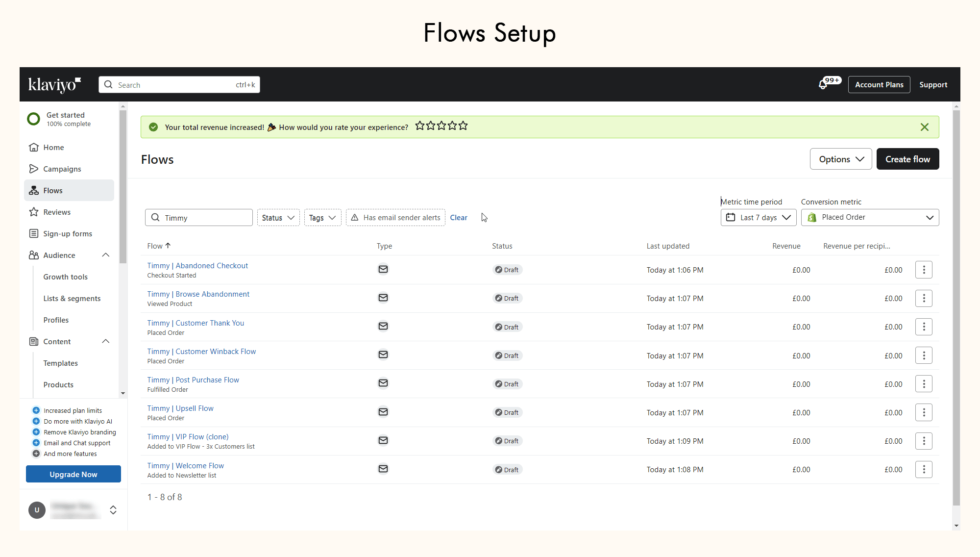This screenshot has height=557, width=980.
Task: Collapse the Audience sidebar section
Action: click(x=106, y=255)
